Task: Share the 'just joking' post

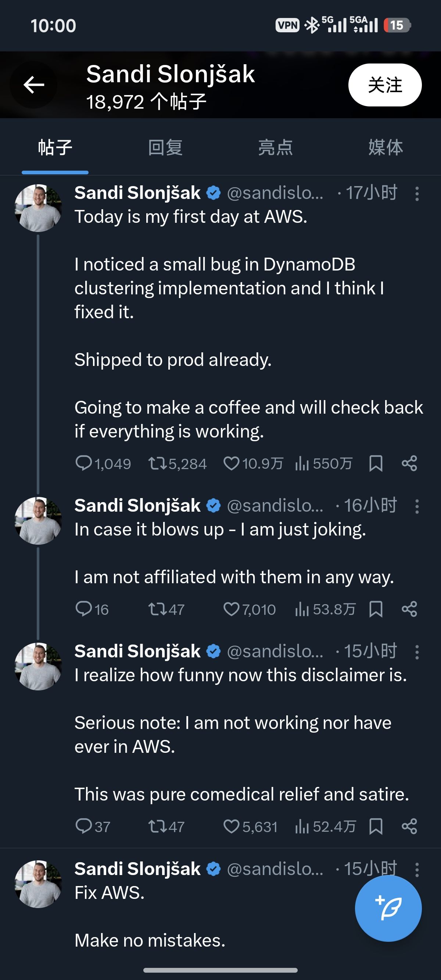Action: coord(409,609)
